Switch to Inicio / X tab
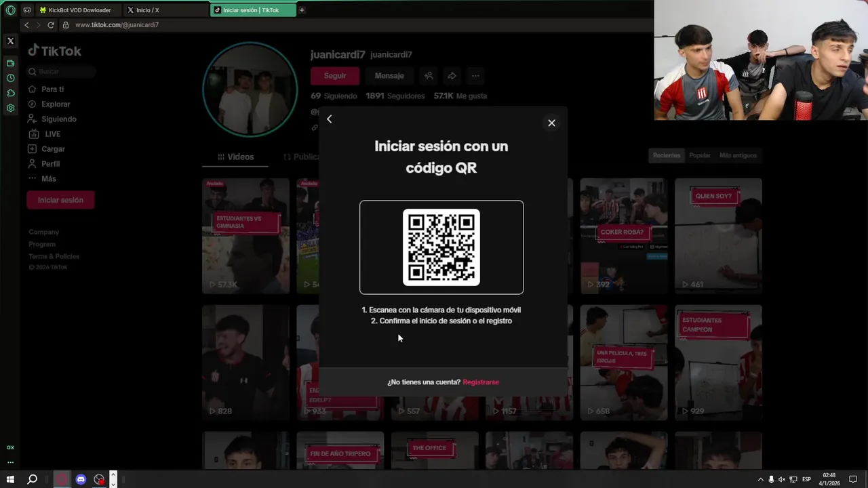Viewport: 868px width, 488px height. pyautogui.click(x=166, y=10)
